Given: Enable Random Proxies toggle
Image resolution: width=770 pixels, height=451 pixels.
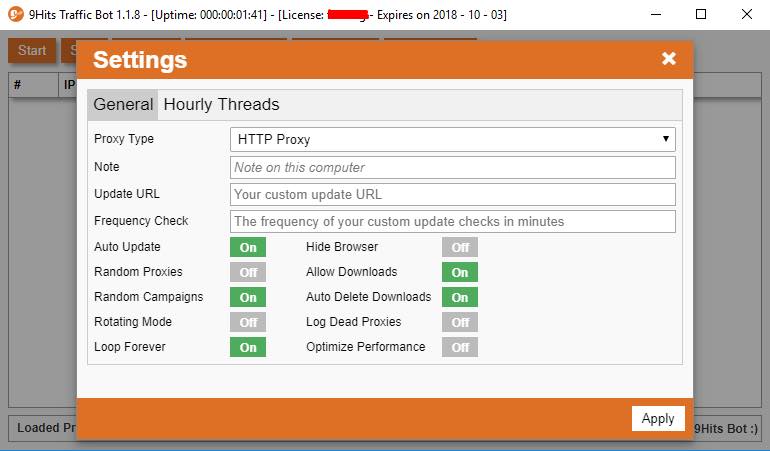Looking at the screenshot, I should [248, 272].
